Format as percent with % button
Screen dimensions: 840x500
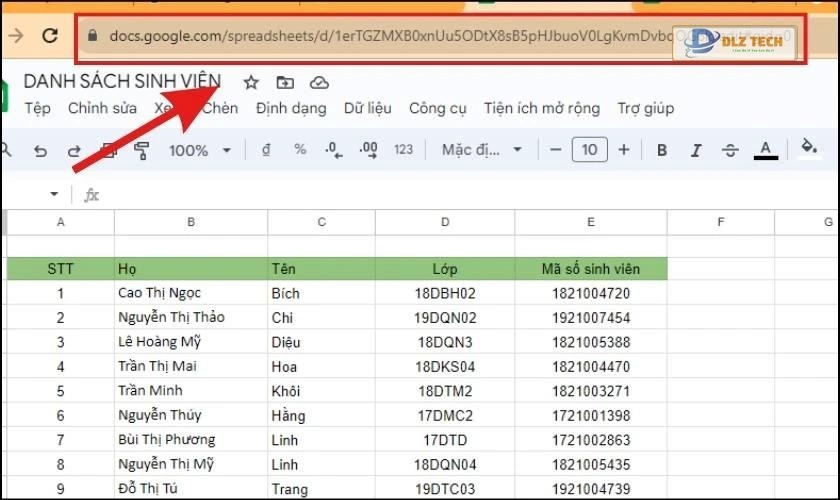click(x=300, y=150)
